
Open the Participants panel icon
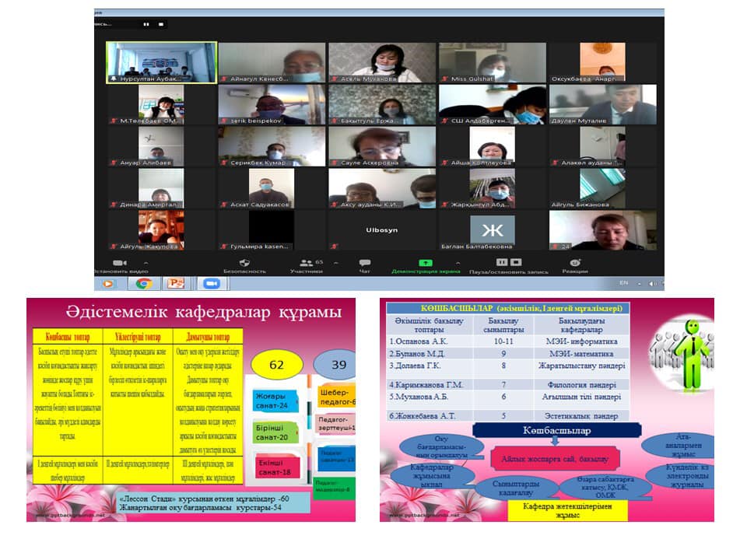click(306, 263)
